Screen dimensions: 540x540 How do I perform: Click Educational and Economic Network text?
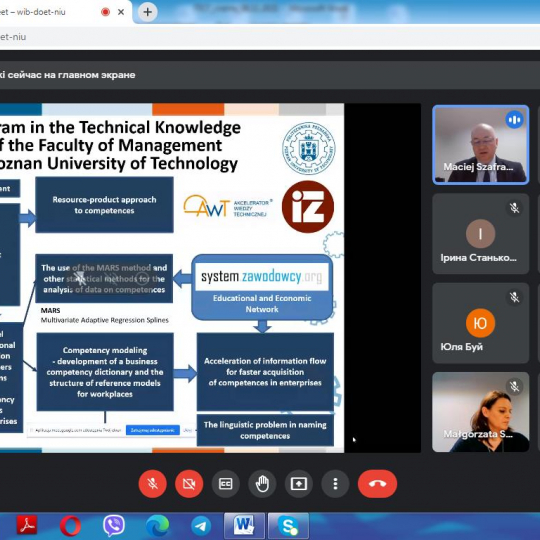pyautogui.click(x=262, y=304)
